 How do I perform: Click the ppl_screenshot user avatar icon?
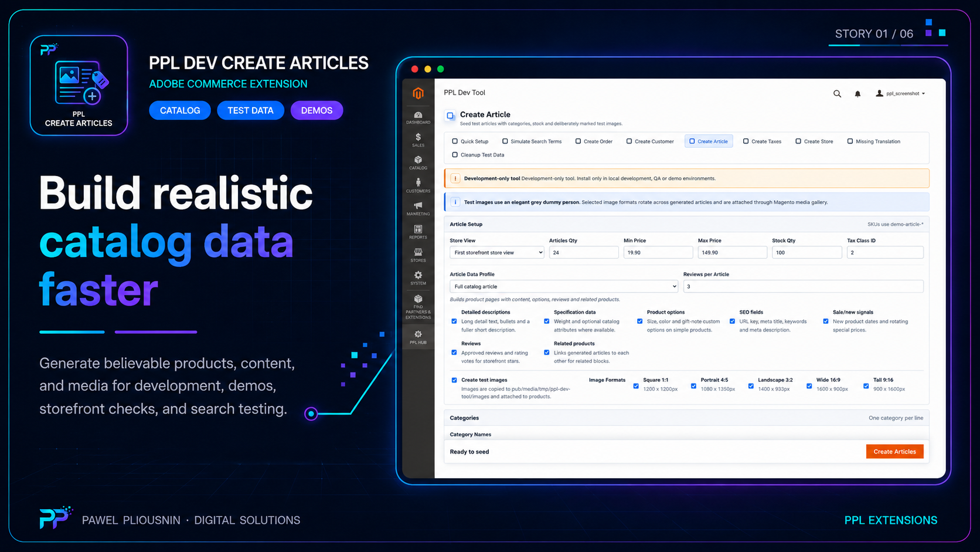(879, 93)
